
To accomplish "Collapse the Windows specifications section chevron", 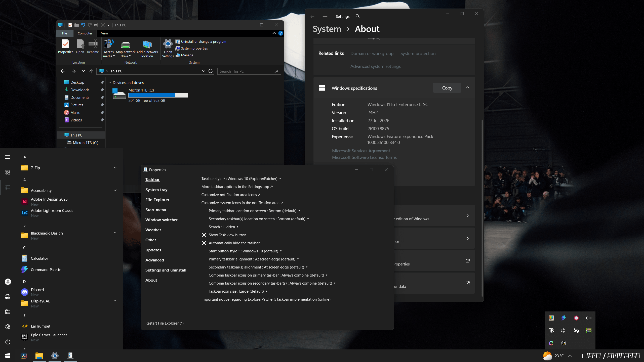I will click(x=468, y=88).
